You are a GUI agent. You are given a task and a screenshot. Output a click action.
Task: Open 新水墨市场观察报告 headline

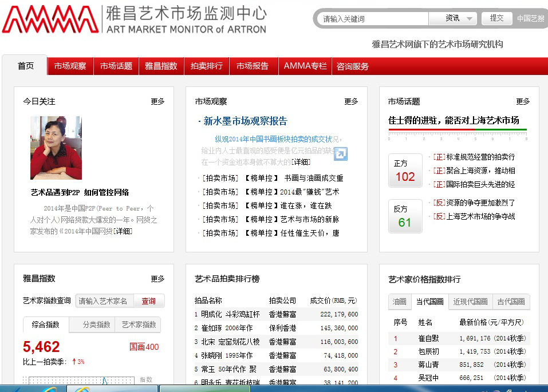(245, 121)
